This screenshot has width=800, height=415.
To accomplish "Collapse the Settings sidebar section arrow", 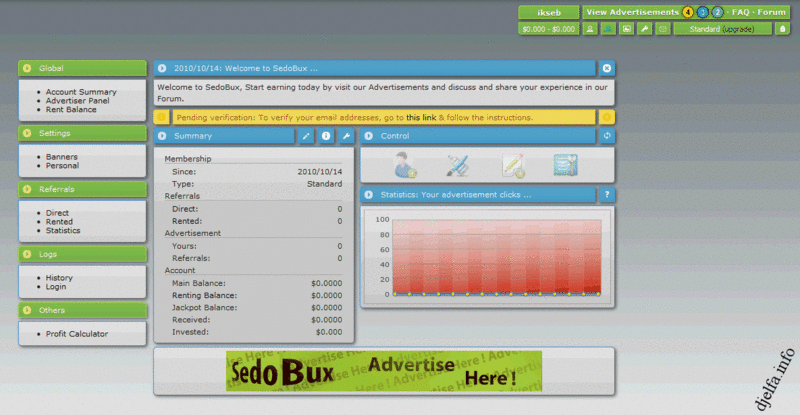I will tap(28, 133).
